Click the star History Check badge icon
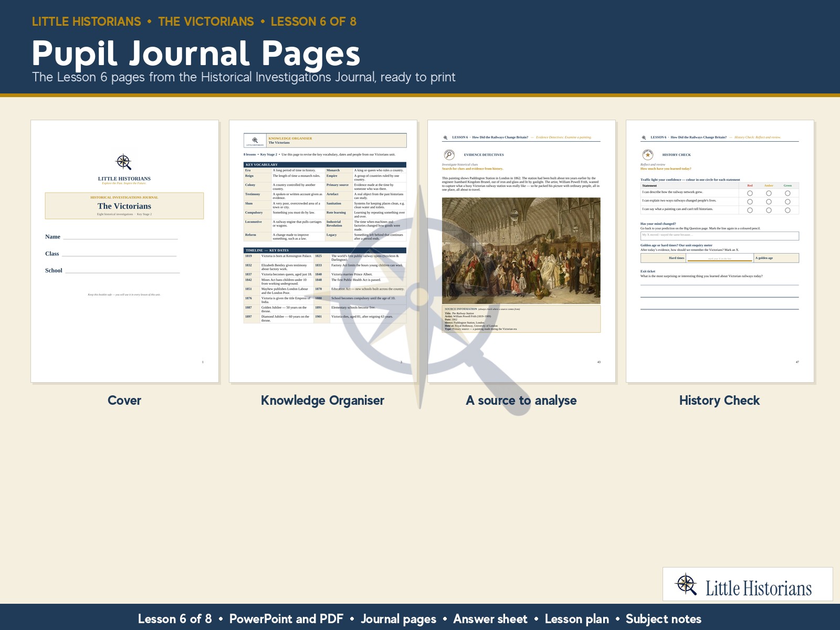Image resolution: width=840 pixels, height=630 pixels. point(648,154)
